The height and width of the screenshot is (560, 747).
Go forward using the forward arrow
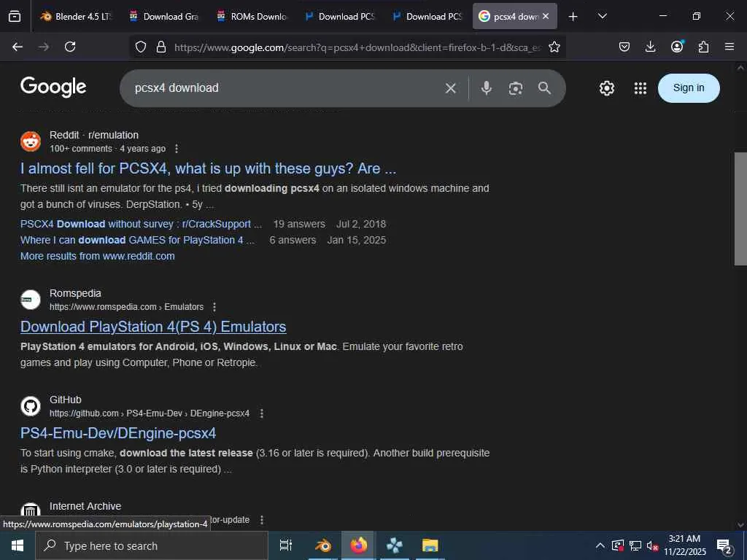coord(44,47)
